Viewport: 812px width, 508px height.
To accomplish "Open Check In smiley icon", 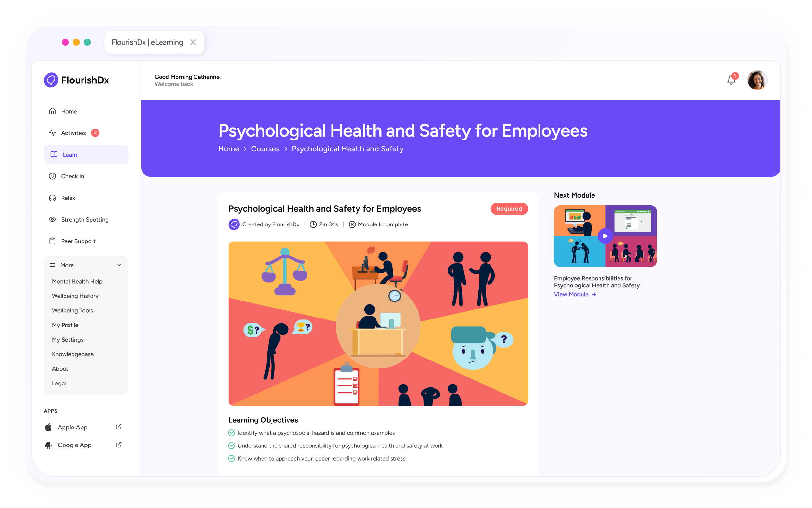I will click(52, 176).
